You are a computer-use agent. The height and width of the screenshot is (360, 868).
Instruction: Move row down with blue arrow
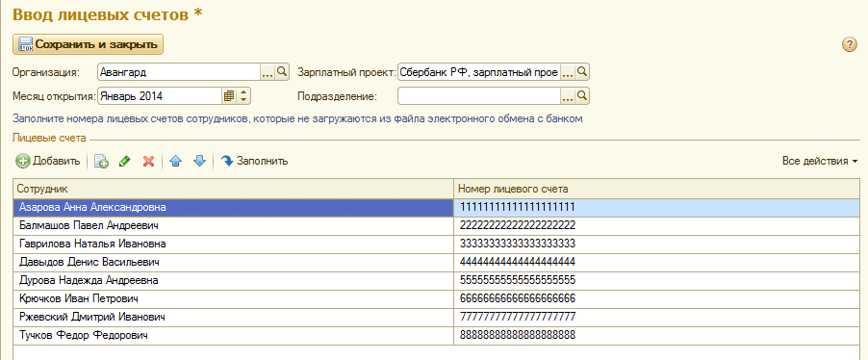[x=199, y=161]
